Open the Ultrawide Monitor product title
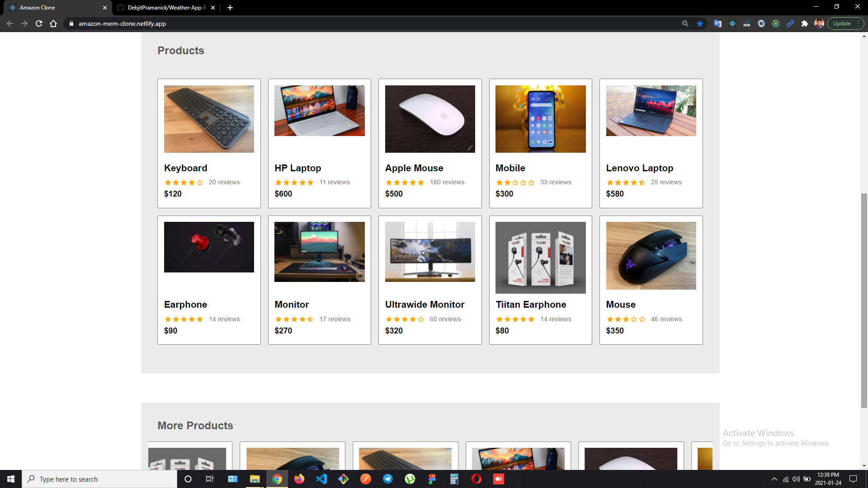 pos(425,305)
